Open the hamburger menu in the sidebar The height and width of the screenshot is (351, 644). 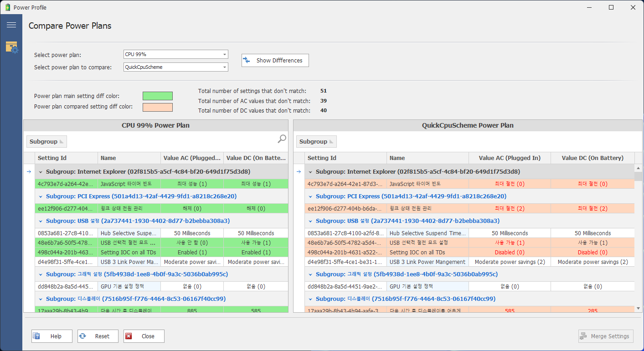click(x=11, y=25)
